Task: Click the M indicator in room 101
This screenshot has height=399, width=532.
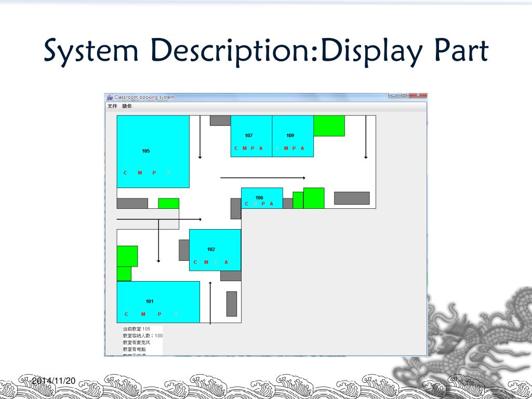Action: click(x=143, y=314)
